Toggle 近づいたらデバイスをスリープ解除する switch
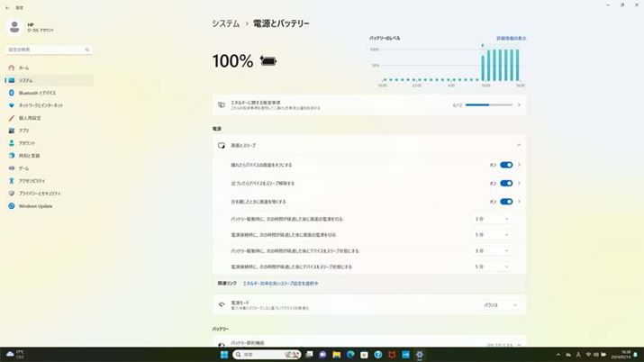Screen dimensions: 644x362 coord(505,184)
